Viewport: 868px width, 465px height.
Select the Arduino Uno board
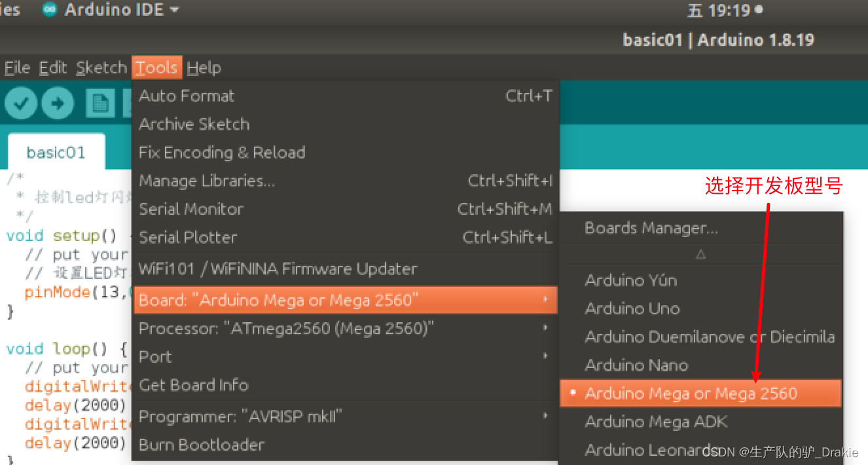click(701, 308)
